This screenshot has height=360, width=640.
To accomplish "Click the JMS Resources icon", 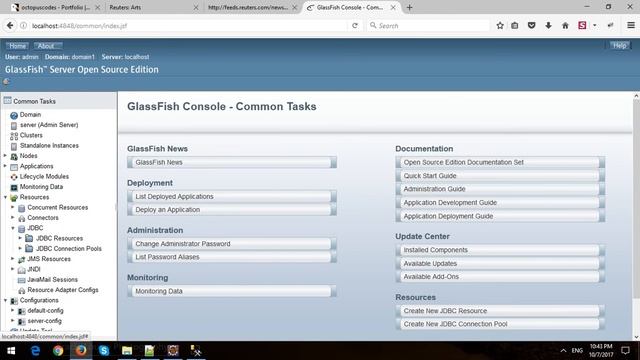I will (22, 259).
